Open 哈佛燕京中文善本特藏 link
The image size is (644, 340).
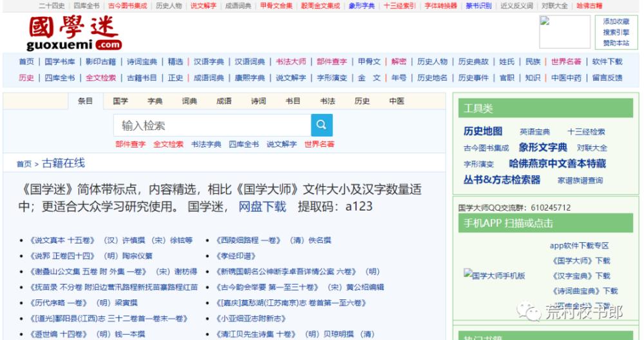(557, 164)
